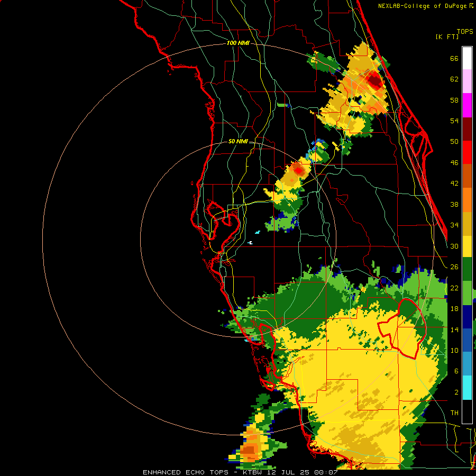Pick the bright red legend swatch
The width and height of the screenshot is (476, 476).
467,152
